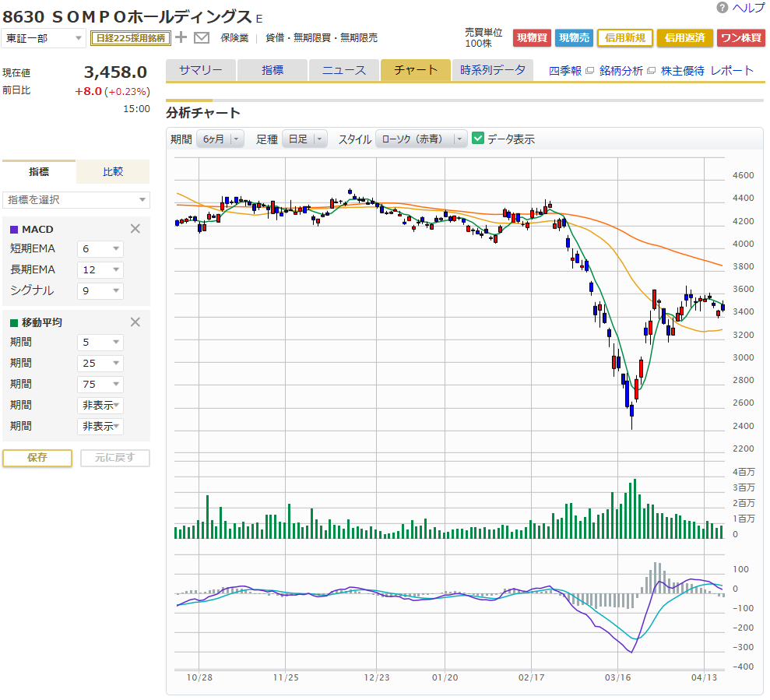Viewport: 770px width, 700px height.
Task: Click the 03/16 date label on chart axis
Action: click(x=617, y=677)
